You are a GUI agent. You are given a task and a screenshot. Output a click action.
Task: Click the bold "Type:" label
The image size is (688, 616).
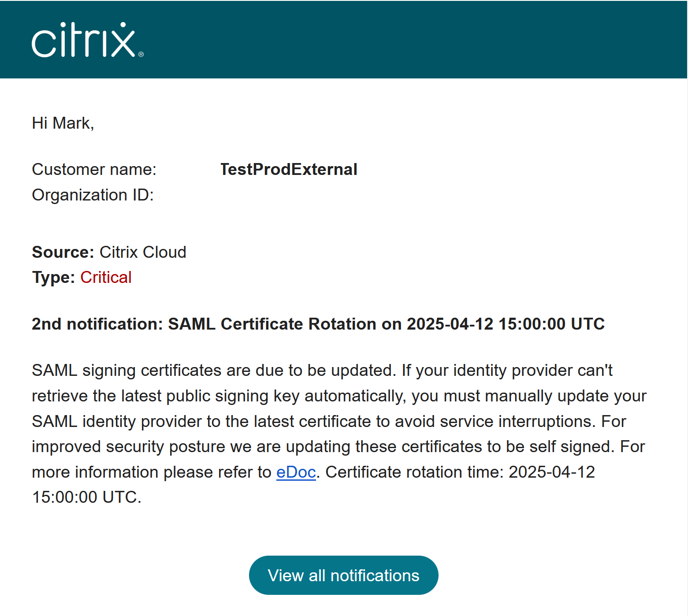coord(53,278)
